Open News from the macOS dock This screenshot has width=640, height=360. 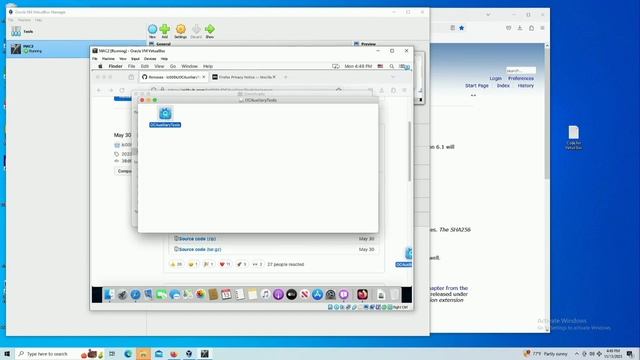tap(304, 294)
